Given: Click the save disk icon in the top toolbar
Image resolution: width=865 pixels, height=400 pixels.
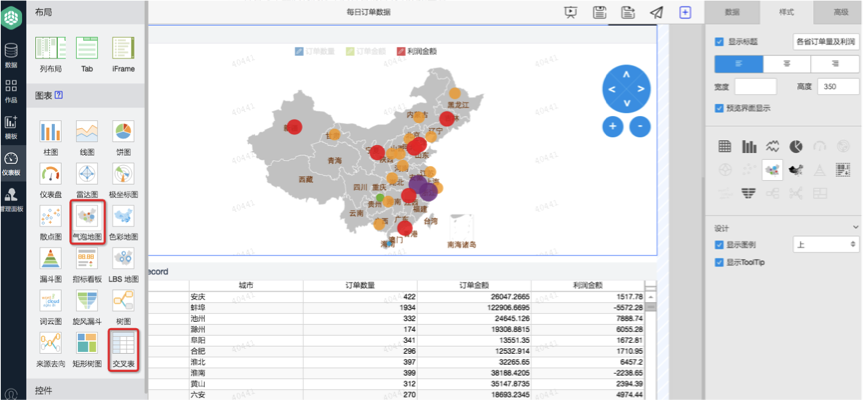Looking at the screenshot, I should [x=600, y=12].
